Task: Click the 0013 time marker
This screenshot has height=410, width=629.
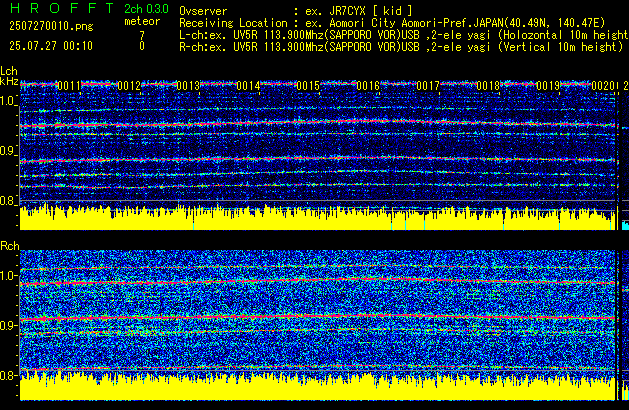Action: [x=188, y=86]
